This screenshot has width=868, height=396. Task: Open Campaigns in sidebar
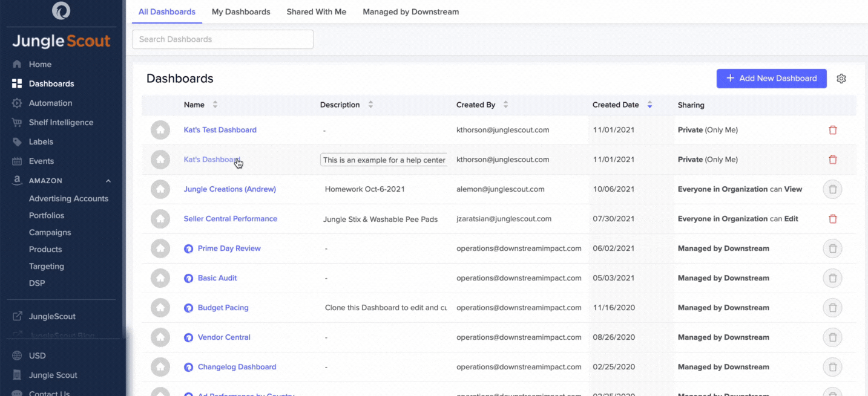pyautogui.click(x=50, y=232)
